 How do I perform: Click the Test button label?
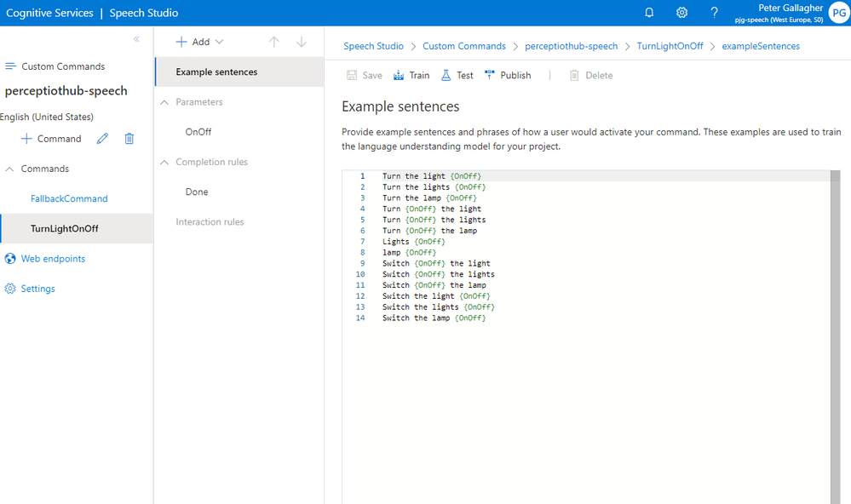point(464,76)
